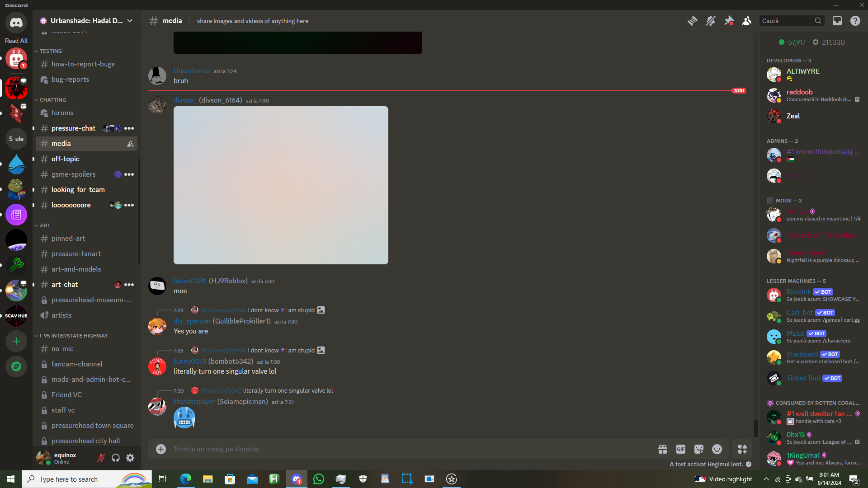Viewport: 868px width, 488px height.
Task: Open the sticker picker
Action: pyautogui.click(x=699, y=449)
